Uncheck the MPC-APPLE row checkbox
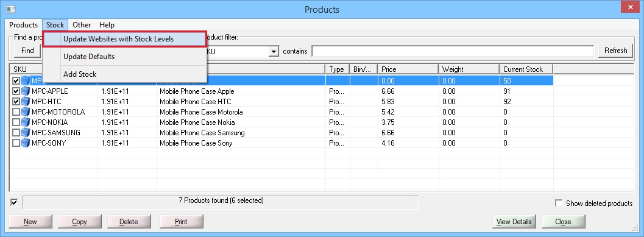Viewport: 644px width, 237px height. [16, 91]
